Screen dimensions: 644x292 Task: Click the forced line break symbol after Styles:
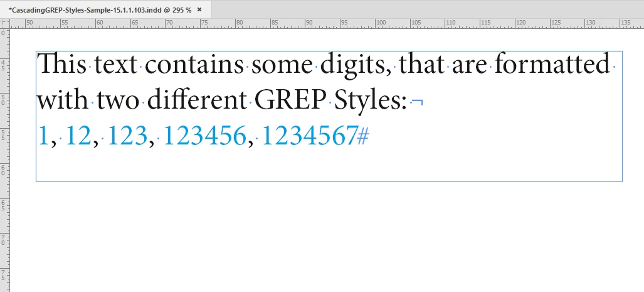click(x=417, y=102)
